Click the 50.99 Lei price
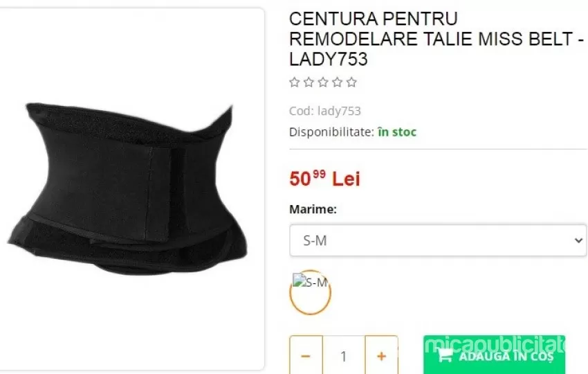The height and width of the screenshot is (374, 588). click(324, 178)
